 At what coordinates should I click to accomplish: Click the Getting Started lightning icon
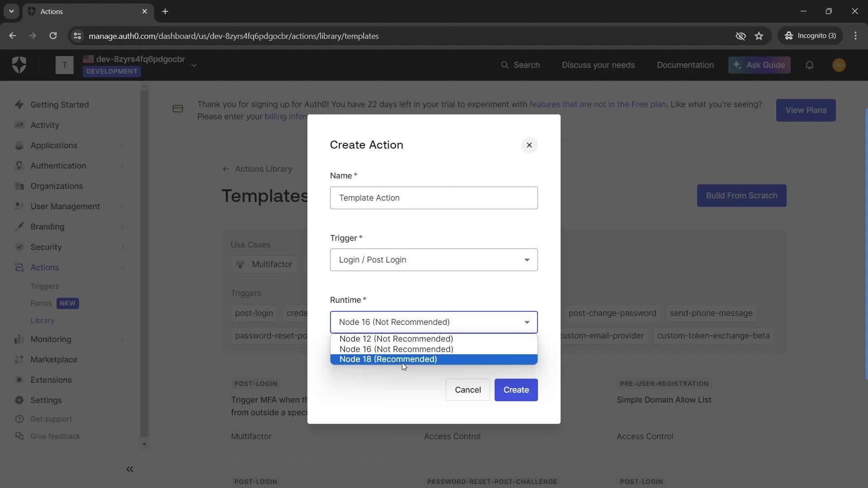click(19, 105)
